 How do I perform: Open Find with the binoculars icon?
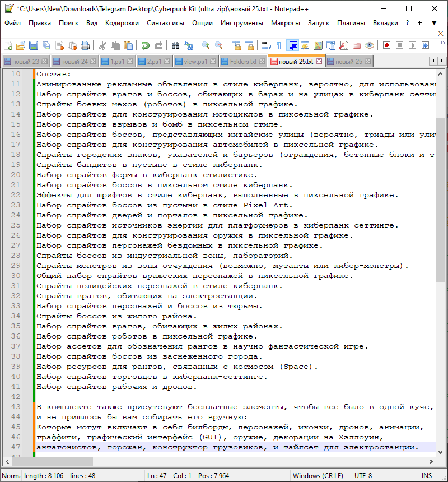pyautogui.click(x=175, y=45)
